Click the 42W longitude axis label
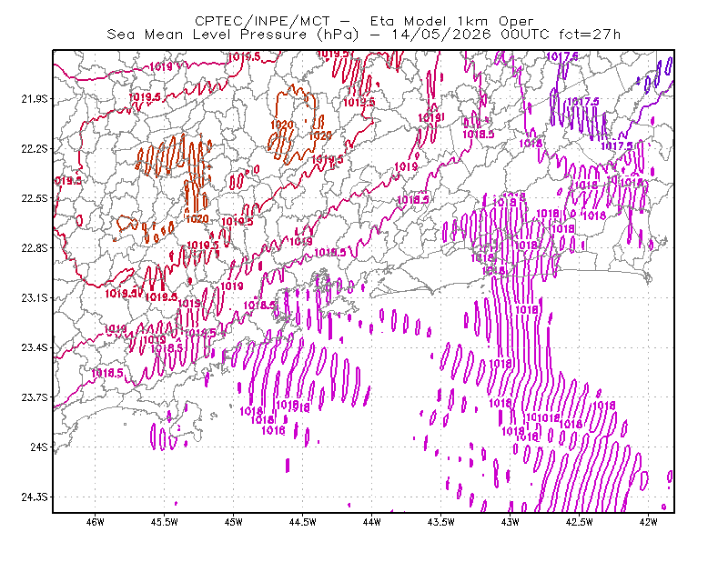Viewport: 728px width, 562px height. point(649,522)
